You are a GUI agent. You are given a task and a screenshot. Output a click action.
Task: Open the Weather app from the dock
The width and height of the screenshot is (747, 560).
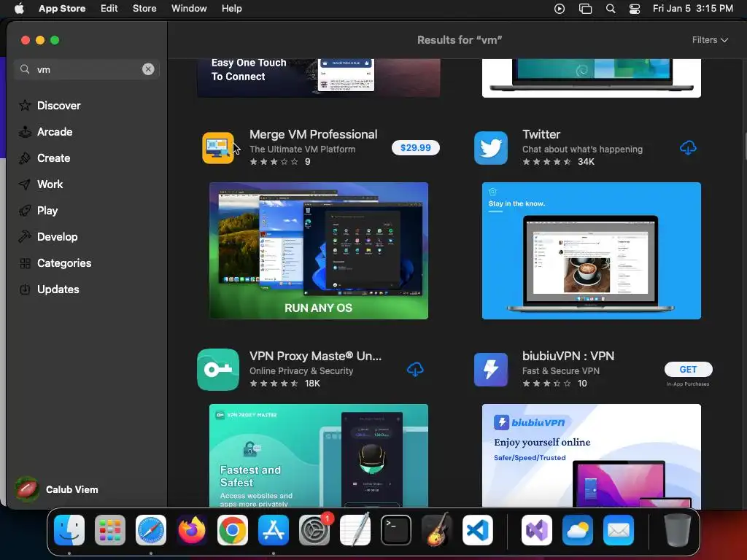click(578, 530)
